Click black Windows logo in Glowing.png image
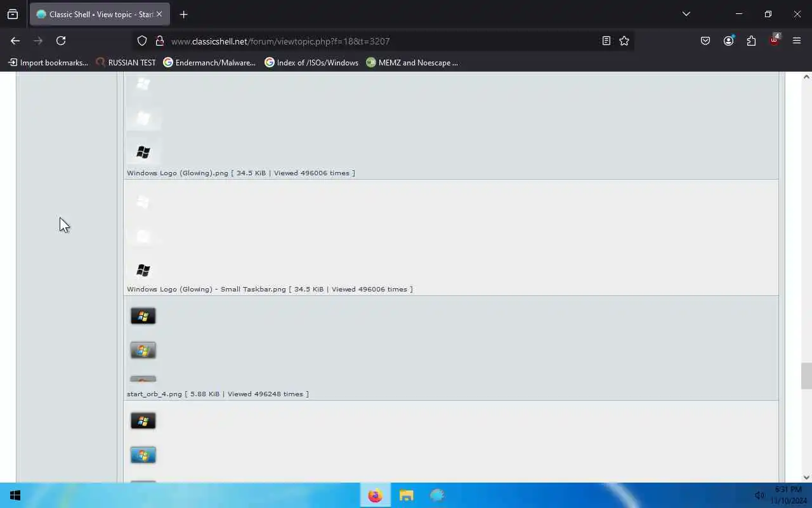812x508 pixels. 143,152
